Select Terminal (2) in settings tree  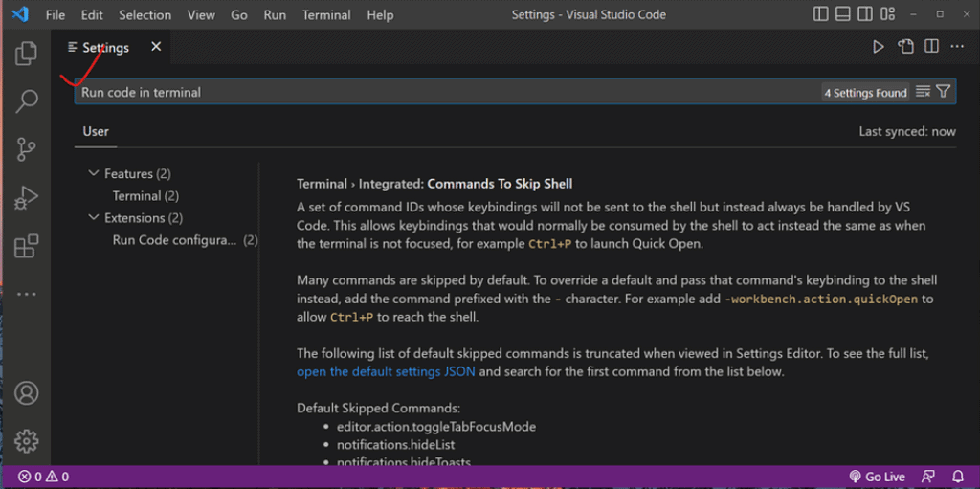tap(145, 195)
